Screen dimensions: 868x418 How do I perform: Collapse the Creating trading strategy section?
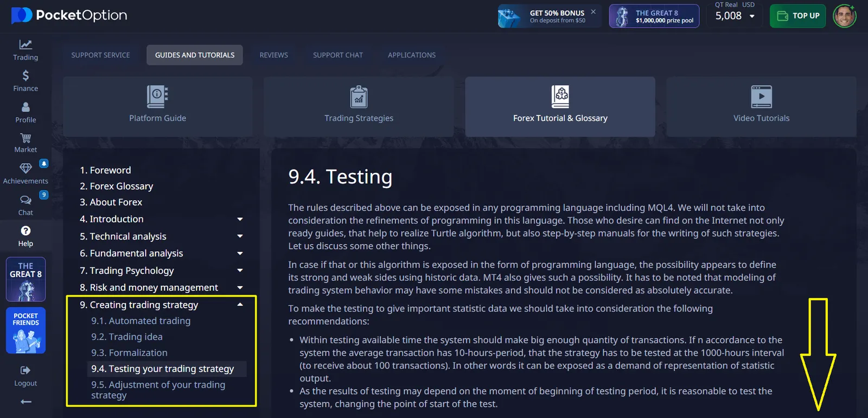[x=240, y=305]
